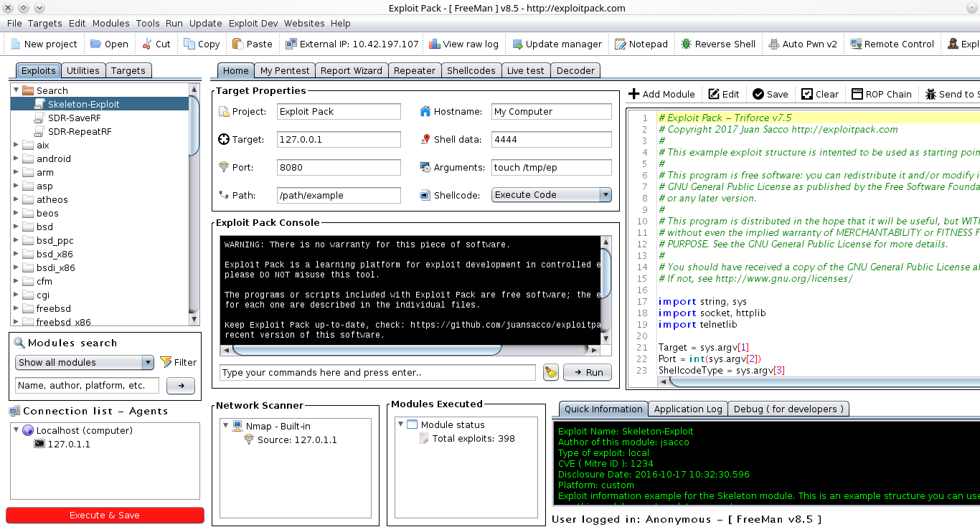Open View raw log
The height and width of the screenshot is (532, 980).
463,44
